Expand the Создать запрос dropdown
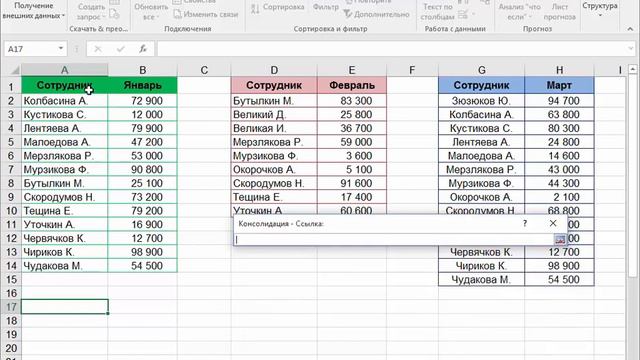Viewport: 640px width, 360px height. point(91,11)
